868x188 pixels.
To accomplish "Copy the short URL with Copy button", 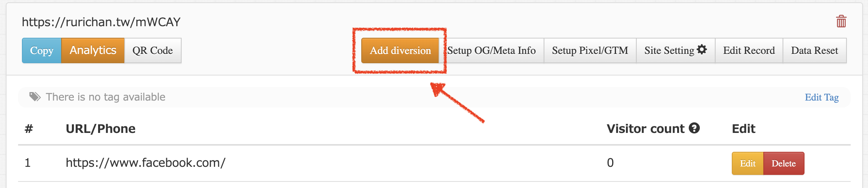I will pos(42,50).
